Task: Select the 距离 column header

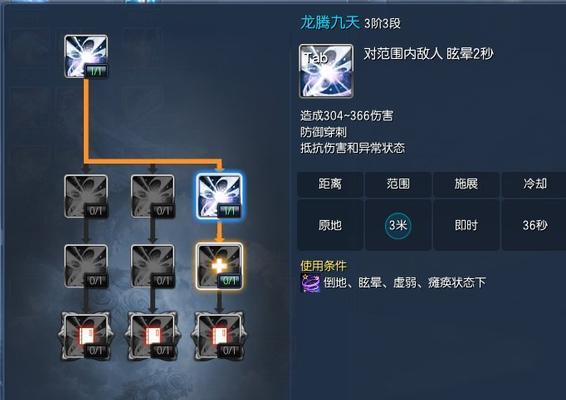Action: [330, 184]
